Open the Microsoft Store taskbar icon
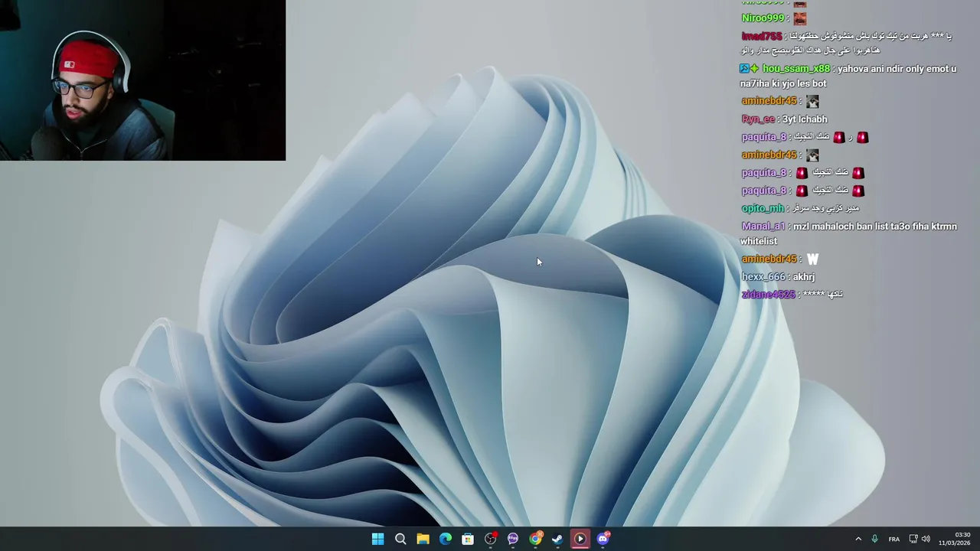The height and width of the screenshot is (551, 980). 468,539
